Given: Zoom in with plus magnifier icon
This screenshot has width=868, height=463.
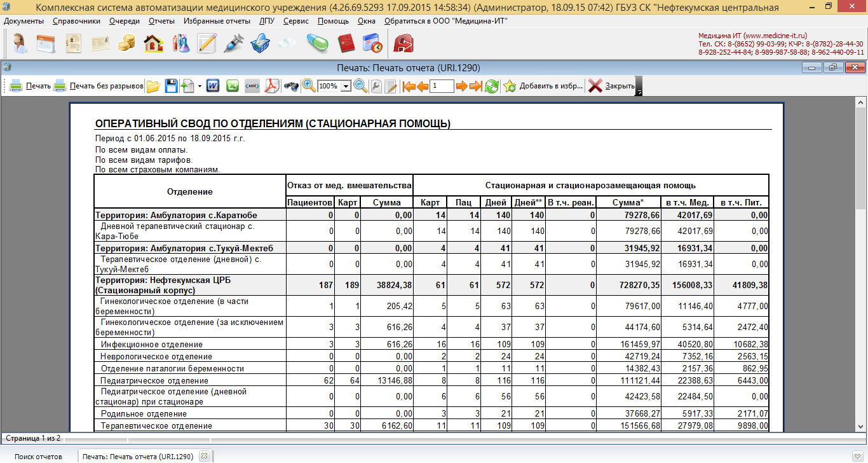Looking at the screenshot, I should pos(309,86).
